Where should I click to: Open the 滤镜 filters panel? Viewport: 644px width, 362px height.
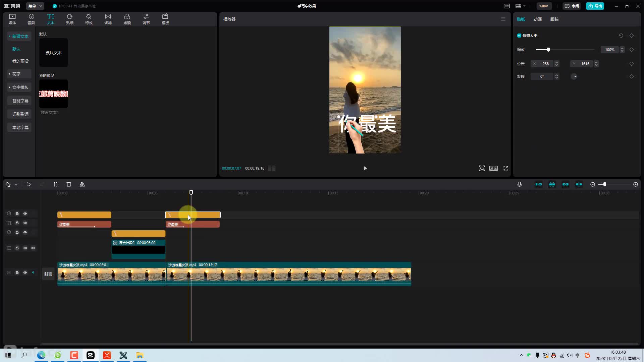(x=127, y=19)
